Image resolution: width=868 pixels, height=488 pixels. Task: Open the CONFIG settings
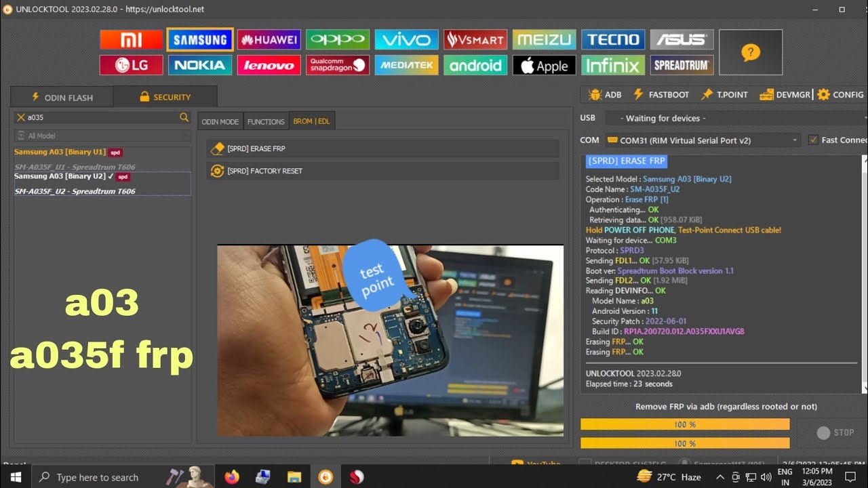click(x=841, y=95)
